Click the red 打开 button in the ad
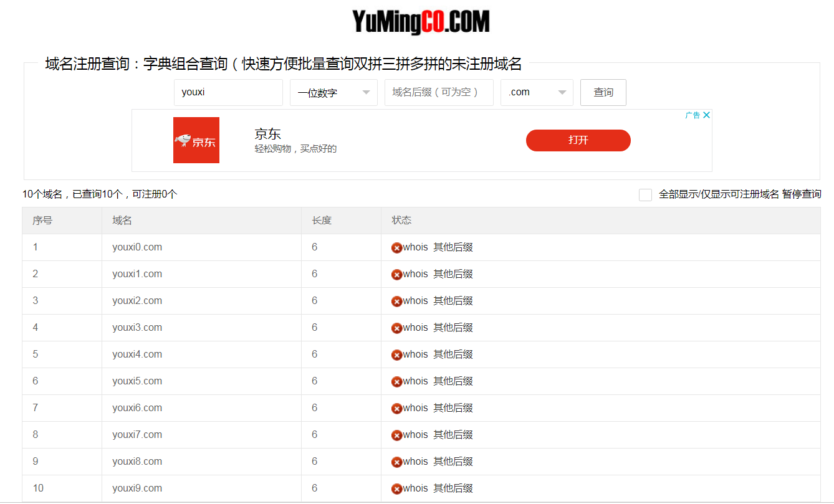The width and height of the screenshot is (834, 504). point(578,140)
